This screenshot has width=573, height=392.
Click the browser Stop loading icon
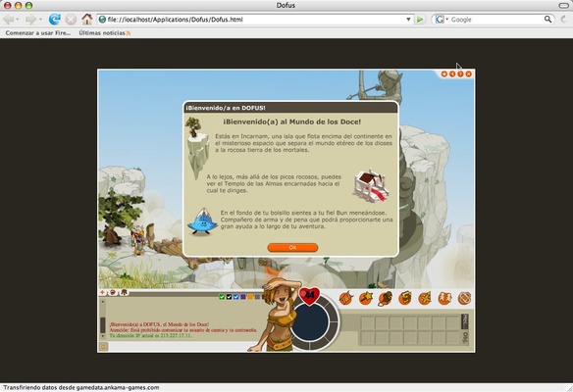click(x=71, y=20)
